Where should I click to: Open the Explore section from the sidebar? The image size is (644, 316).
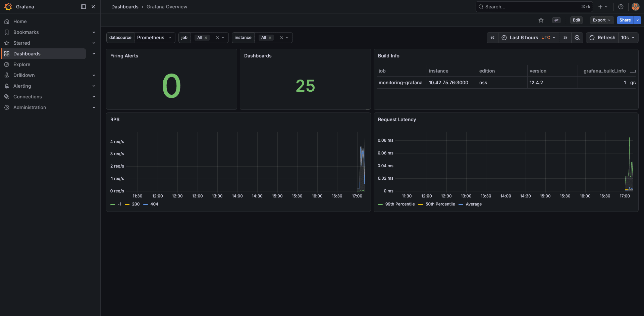point(22,64)
